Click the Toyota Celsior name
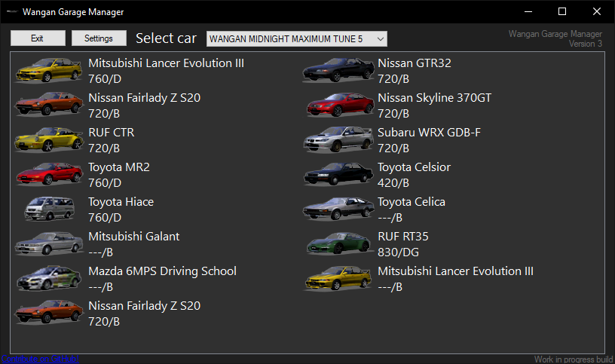This screenshot has height=364, width=615. click(x=415, y=167)
